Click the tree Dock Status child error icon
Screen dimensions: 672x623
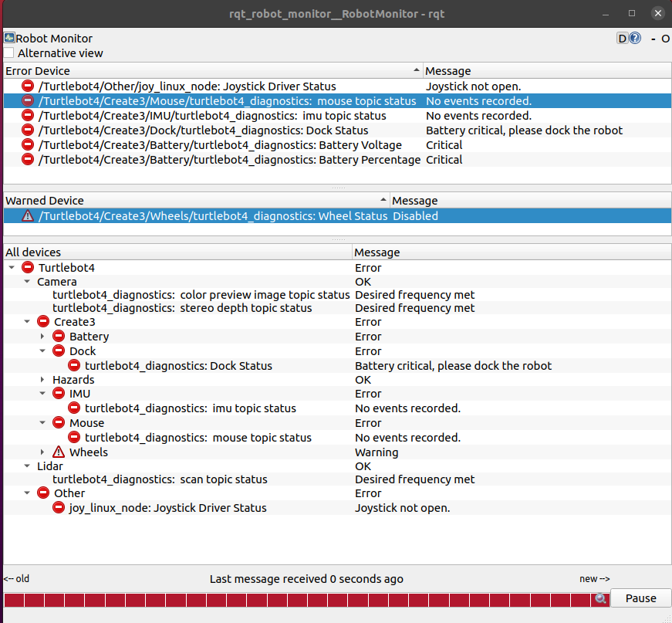click(x=74, y=365)
